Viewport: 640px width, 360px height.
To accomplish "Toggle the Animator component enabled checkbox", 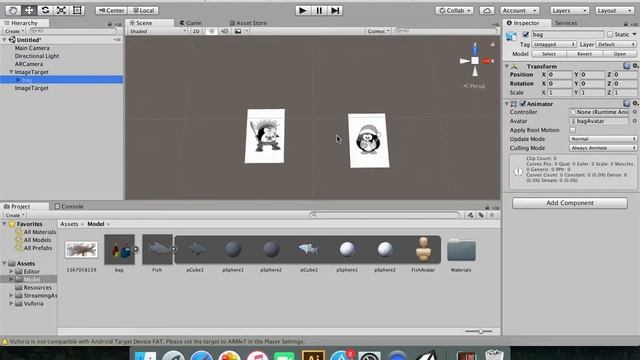I will tap(523, 104).
